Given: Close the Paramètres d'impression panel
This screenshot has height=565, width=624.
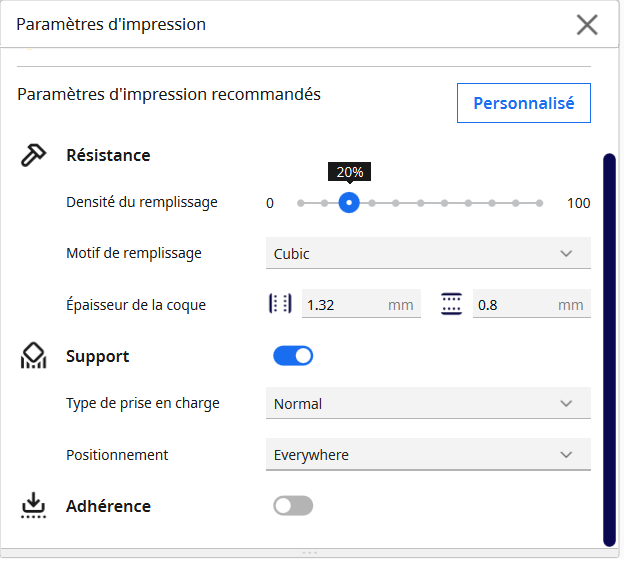Looking at the screenshot, I should pyautogui.click(x=587, y=25).
